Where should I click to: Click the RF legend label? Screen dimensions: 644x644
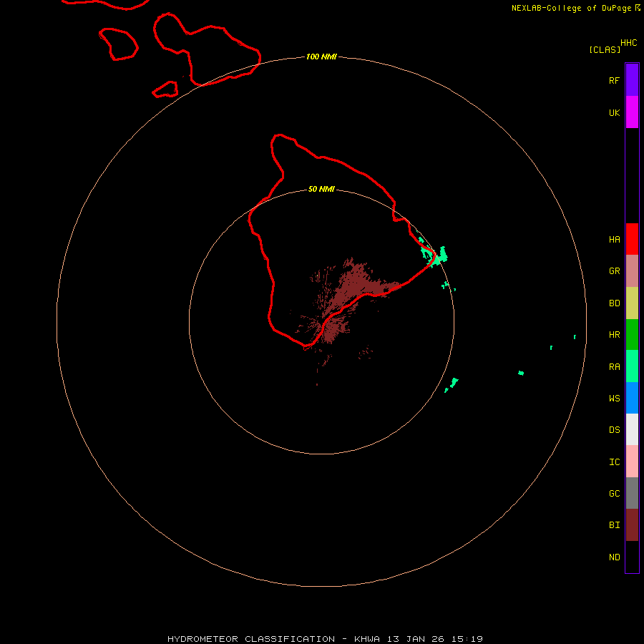point(614,80)
